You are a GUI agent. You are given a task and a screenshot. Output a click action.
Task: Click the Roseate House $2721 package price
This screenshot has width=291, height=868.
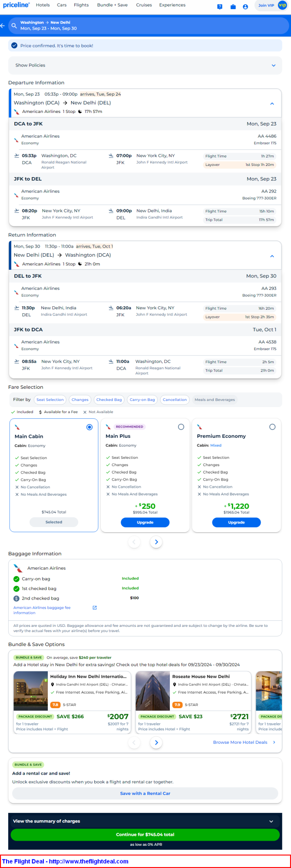(x=239, y=717)
